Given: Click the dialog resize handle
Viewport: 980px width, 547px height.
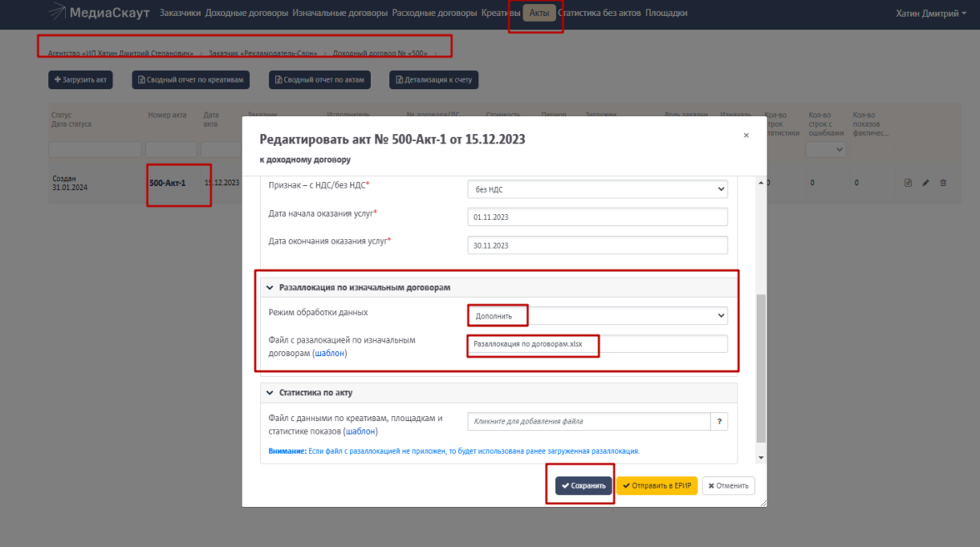Looking at the screenshot, I should 762,503.
